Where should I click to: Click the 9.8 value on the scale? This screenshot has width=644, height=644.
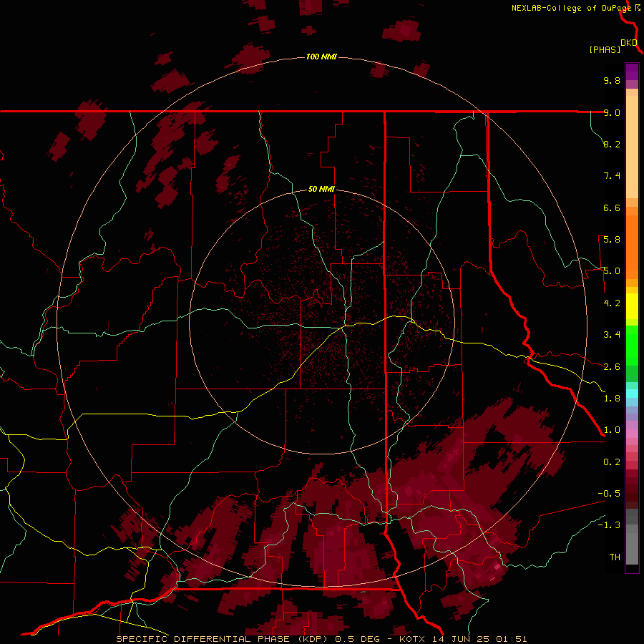tap(612, 80)
